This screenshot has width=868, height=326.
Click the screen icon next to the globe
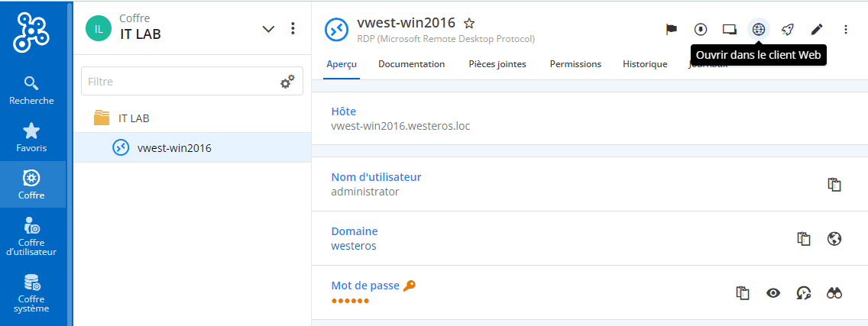[730, 29]
